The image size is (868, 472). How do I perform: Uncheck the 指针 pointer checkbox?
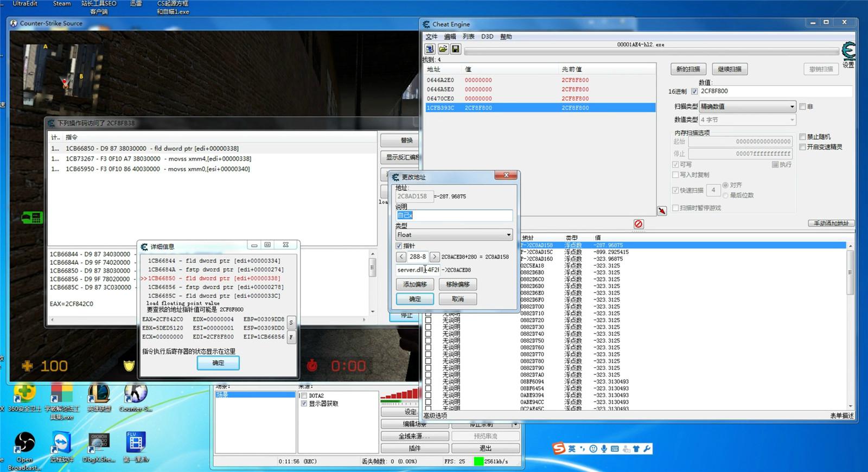400,246
